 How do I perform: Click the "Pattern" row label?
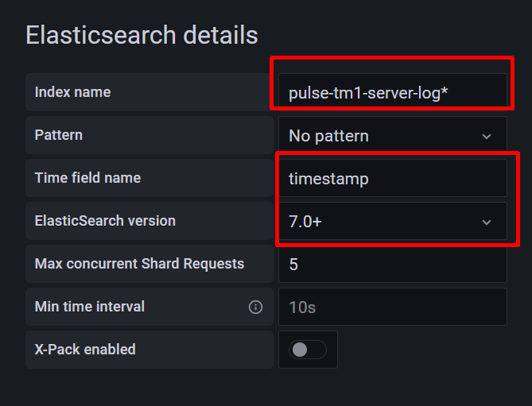click(x=58, y=135)
